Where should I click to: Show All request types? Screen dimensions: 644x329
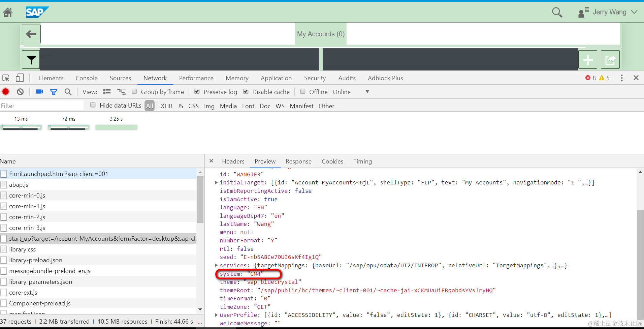click(x=150, y=106)
